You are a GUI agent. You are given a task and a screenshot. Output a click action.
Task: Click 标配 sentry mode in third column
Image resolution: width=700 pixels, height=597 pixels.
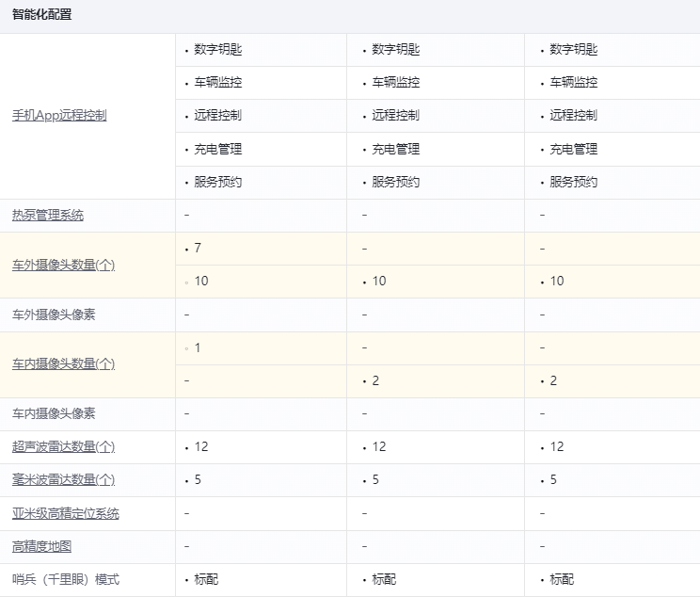[x=562, y=580]
